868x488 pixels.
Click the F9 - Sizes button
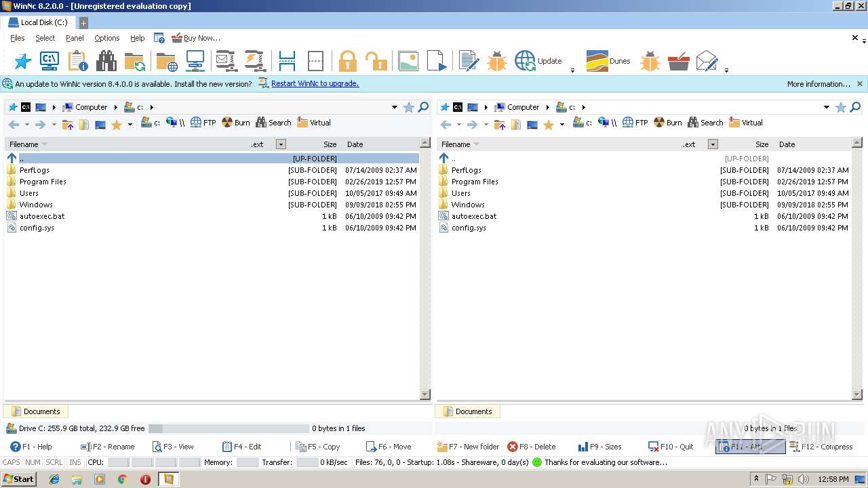pyautogui.click(x=599, y=447)
